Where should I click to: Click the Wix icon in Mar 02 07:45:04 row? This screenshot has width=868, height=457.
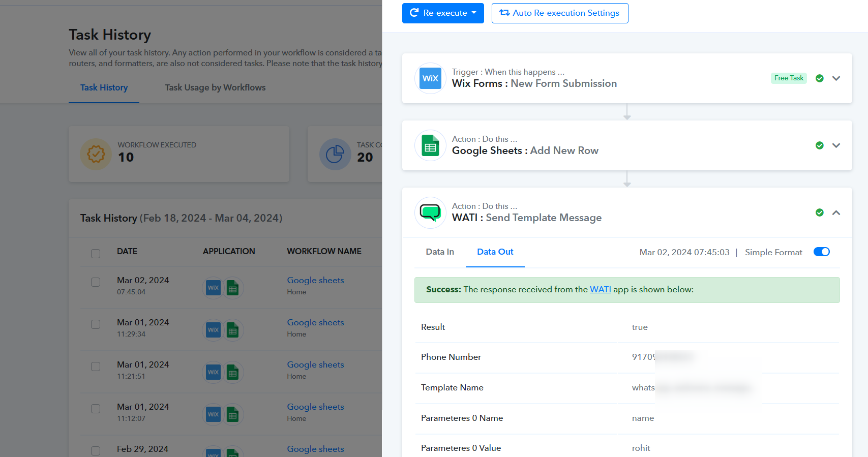[x=213, y=288]
